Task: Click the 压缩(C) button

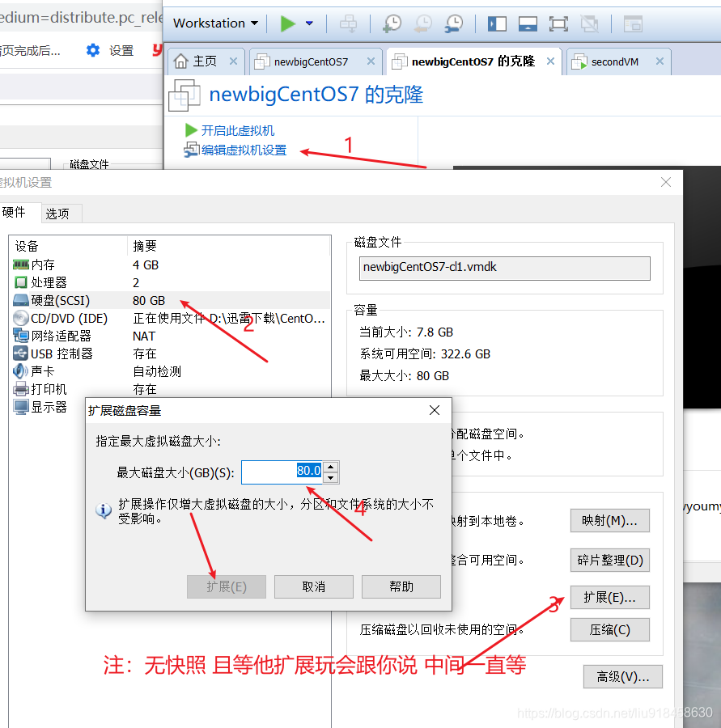Action: [x=609, y=629]
